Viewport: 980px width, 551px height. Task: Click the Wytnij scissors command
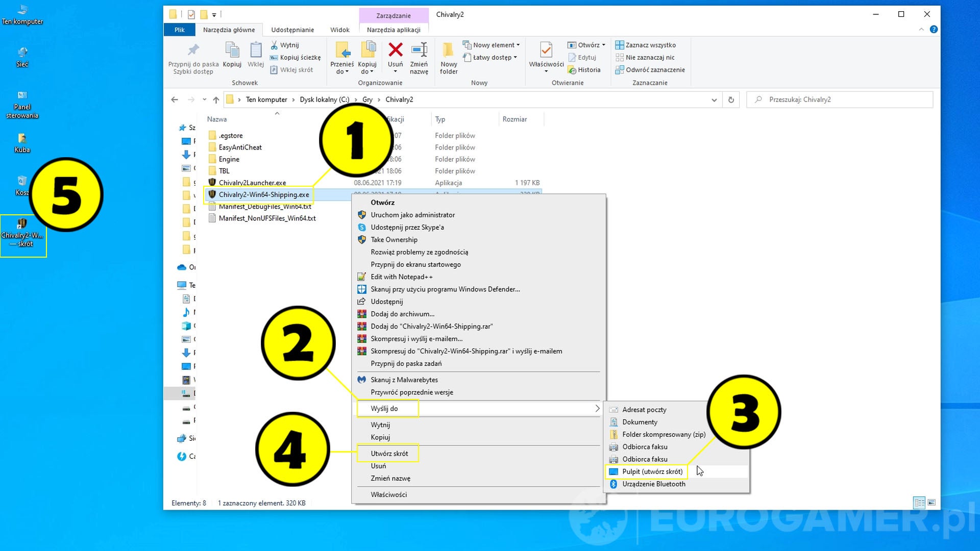click(x=285, y=45)
